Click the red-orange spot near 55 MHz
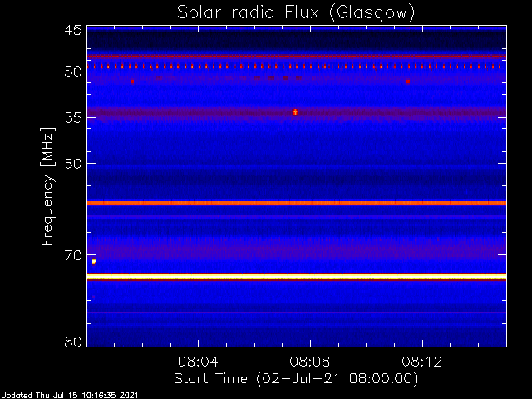The image size is (532, 399). pyautogui.click(x=295, y=111)
